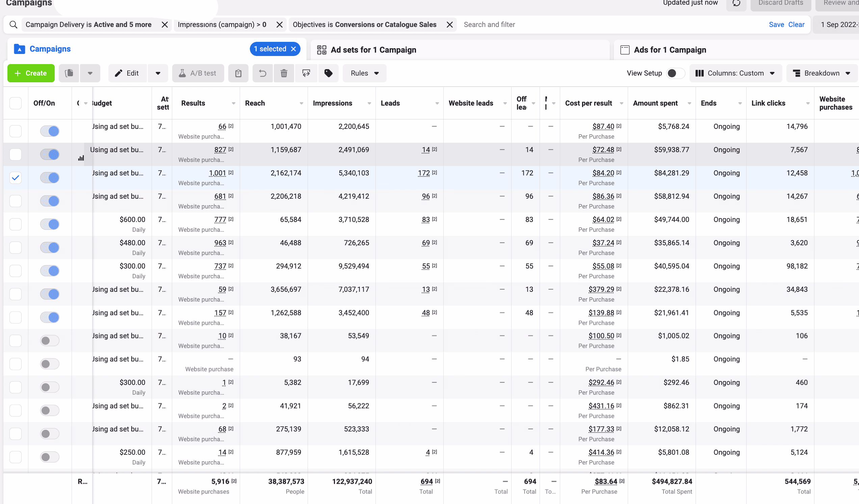The image size is (859, 504).
Task: Click the clipboard paste icon
Action: point(238,73)
